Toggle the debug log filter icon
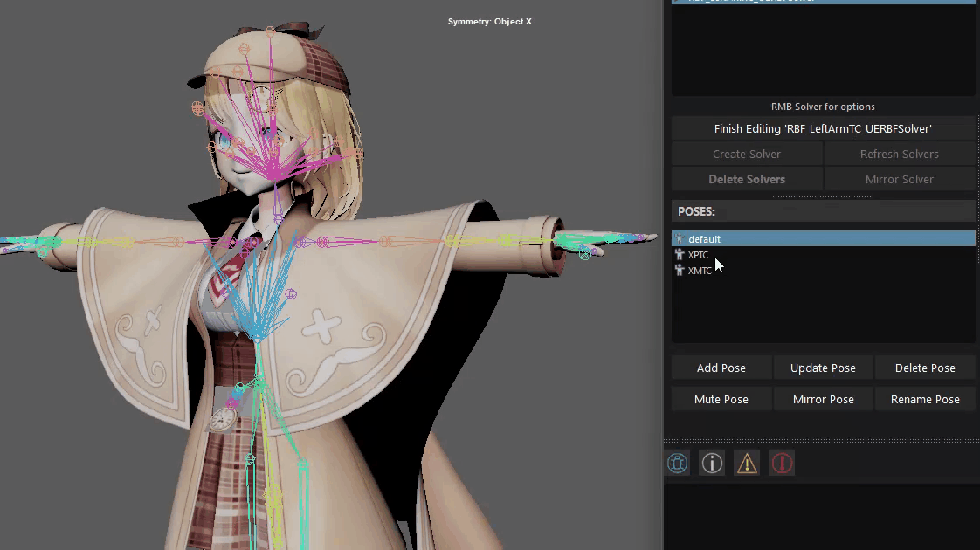This screenshot has height=550, width=980. 678,463
